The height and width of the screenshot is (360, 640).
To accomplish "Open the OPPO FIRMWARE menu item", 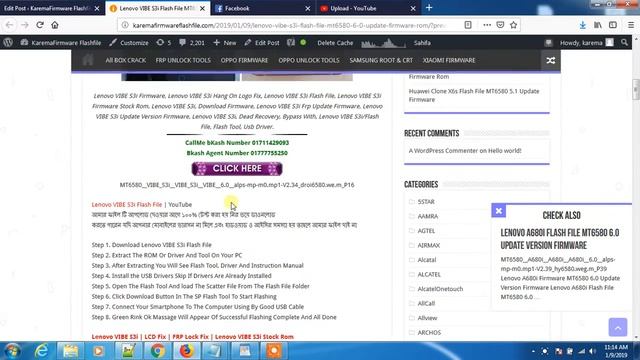I will click(x=244, y=60).
